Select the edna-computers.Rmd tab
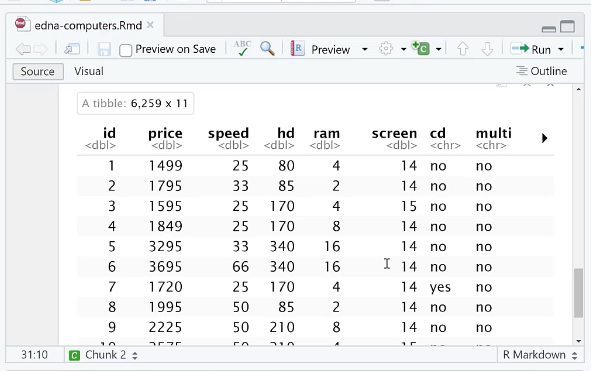 pyautogui.click(x=88, y=25)
